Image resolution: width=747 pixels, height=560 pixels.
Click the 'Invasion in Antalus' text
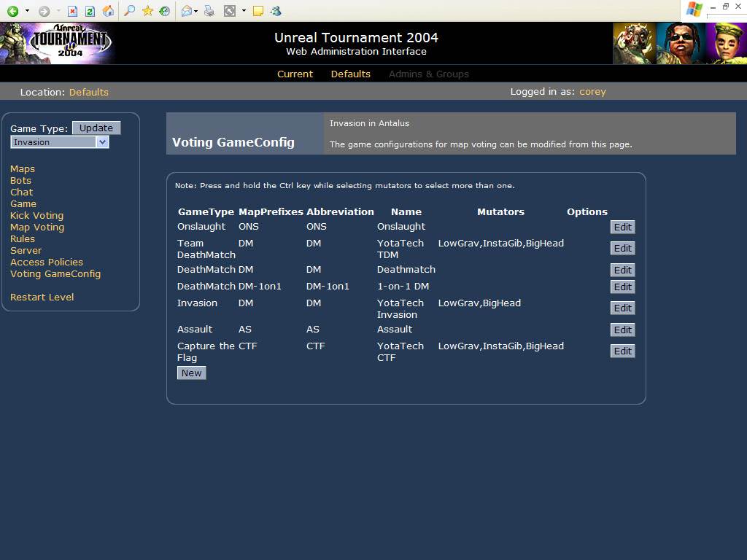(369, 122)
